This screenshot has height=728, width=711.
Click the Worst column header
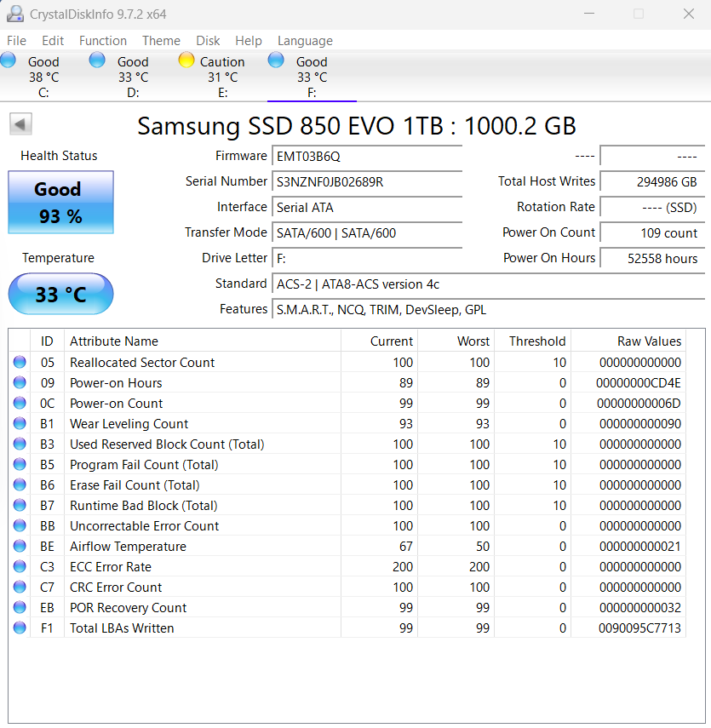pyautogui.click(x=456, y=341)
